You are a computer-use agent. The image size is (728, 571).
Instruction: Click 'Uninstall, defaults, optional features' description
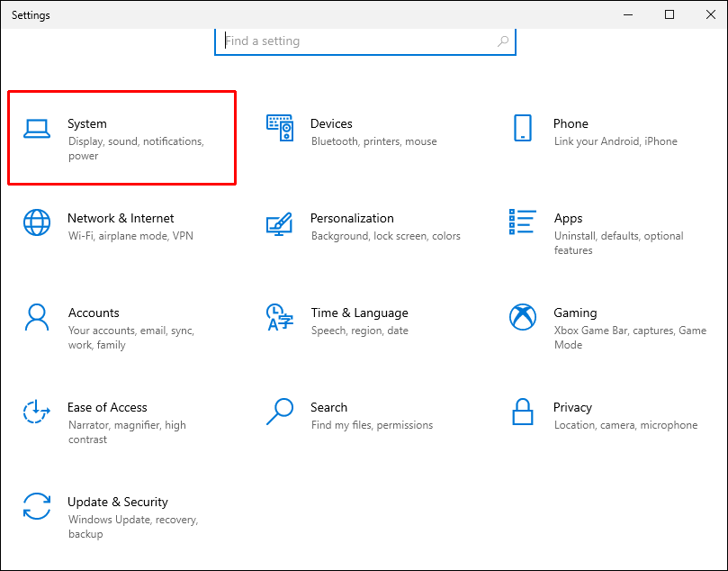point(618,242)
